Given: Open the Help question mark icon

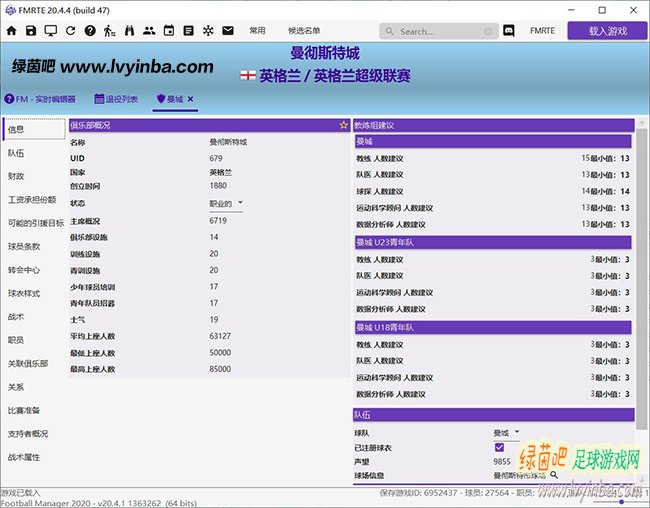Looking at the screenshot, I should pyautogui.click(x=90, y=31).
